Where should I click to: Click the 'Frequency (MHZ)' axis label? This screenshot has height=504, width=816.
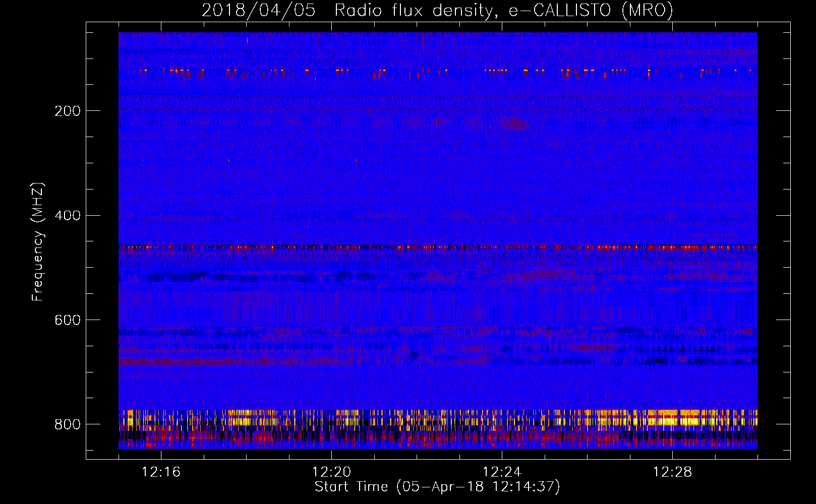38,241
